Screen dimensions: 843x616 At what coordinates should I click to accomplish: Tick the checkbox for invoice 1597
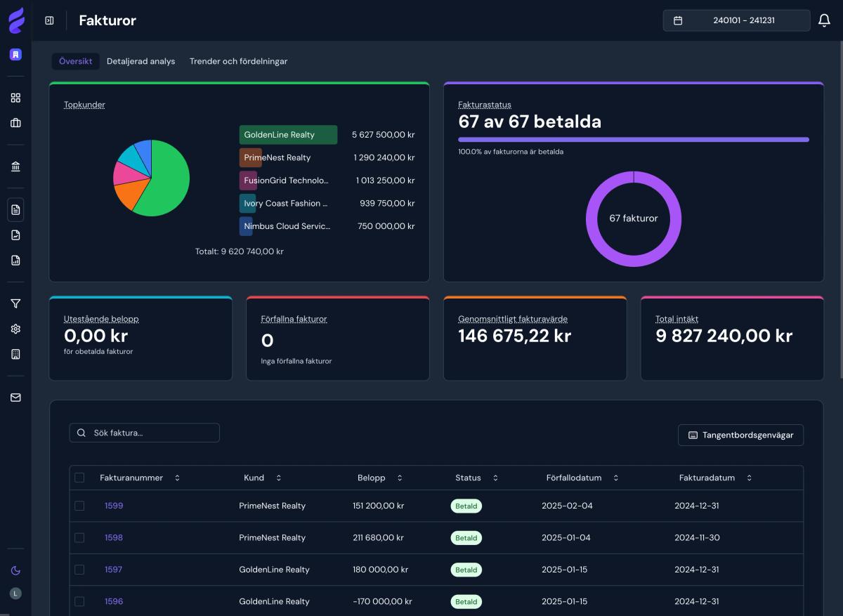click(x=79, y=570)
